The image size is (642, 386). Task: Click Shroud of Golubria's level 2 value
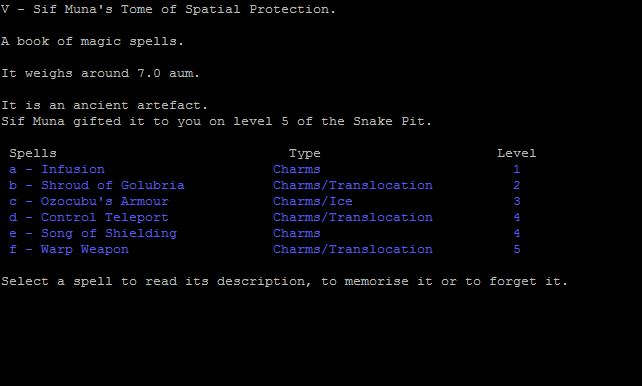[517, 185]
